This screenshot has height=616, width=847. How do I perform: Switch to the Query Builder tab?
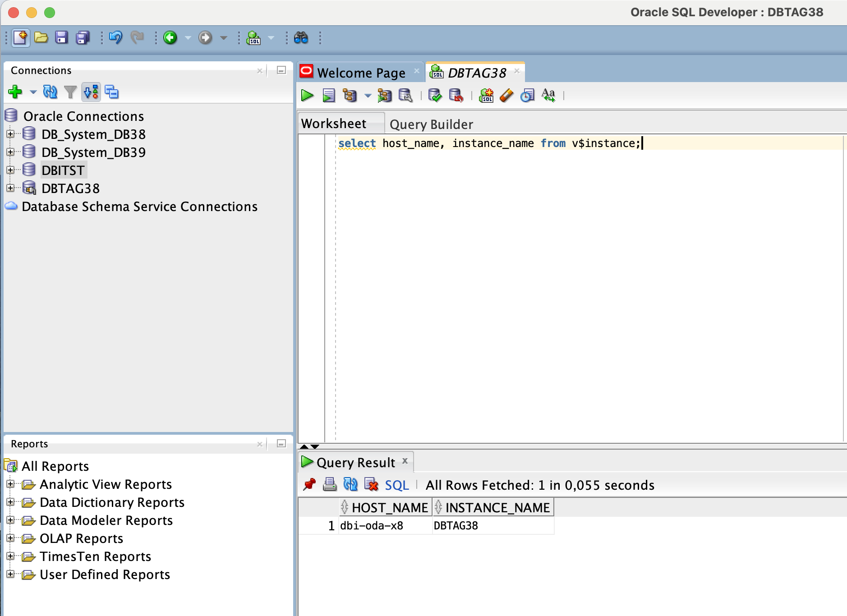point(431,124)
